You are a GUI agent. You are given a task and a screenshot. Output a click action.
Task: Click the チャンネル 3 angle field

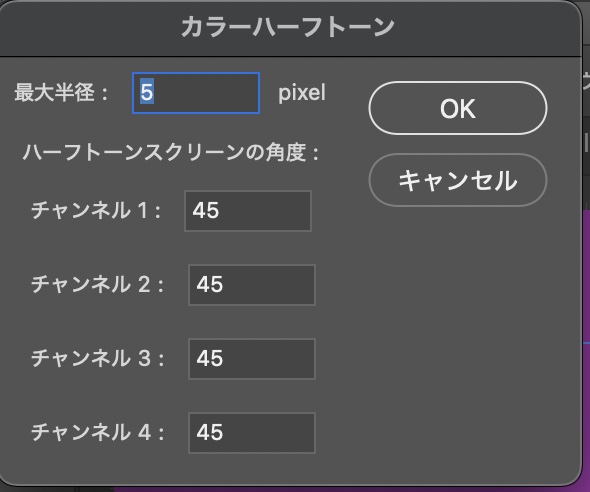[x=251, y=359]
